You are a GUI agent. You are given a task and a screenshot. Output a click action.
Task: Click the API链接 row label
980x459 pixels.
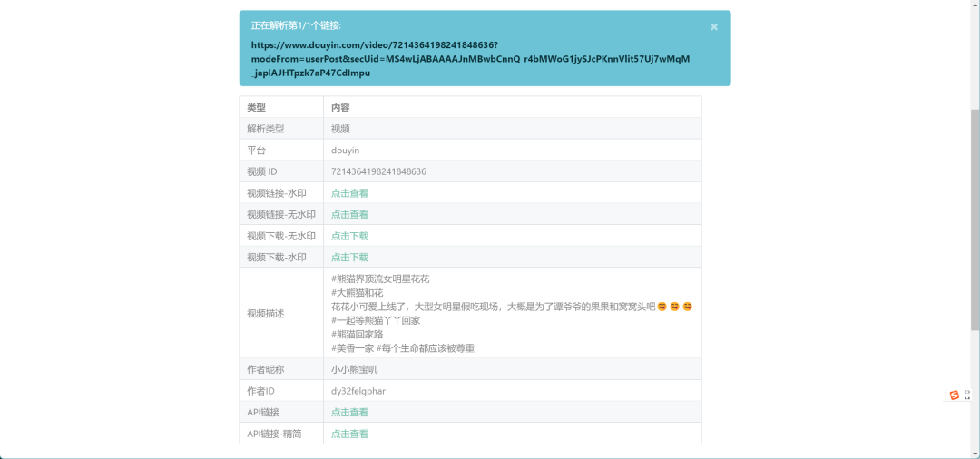pos(263,412)
